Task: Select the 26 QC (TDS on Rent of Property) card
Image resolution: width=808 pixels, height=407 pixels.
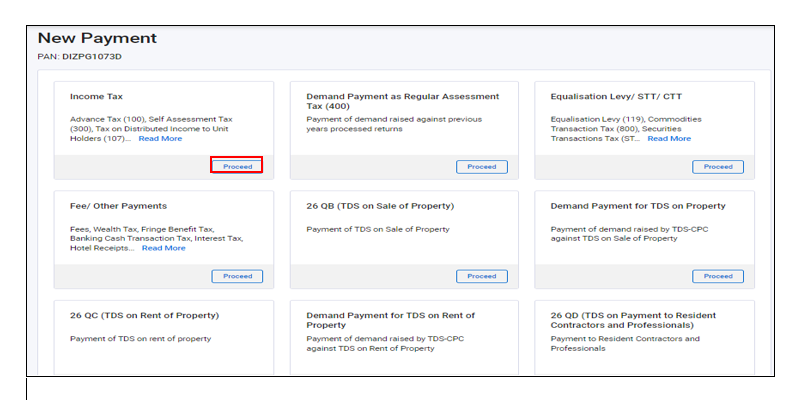Action: click(x=144, y=315)
